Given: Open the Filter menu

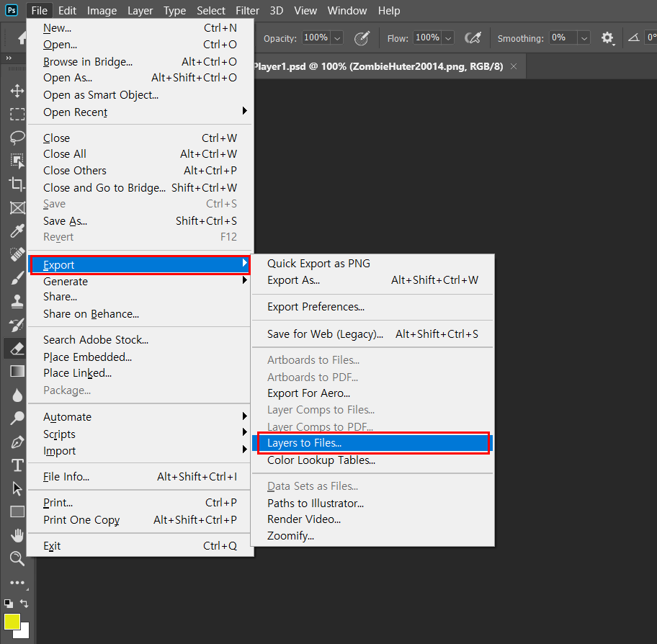Looking at the screenshot, I should tap(247, 11).
